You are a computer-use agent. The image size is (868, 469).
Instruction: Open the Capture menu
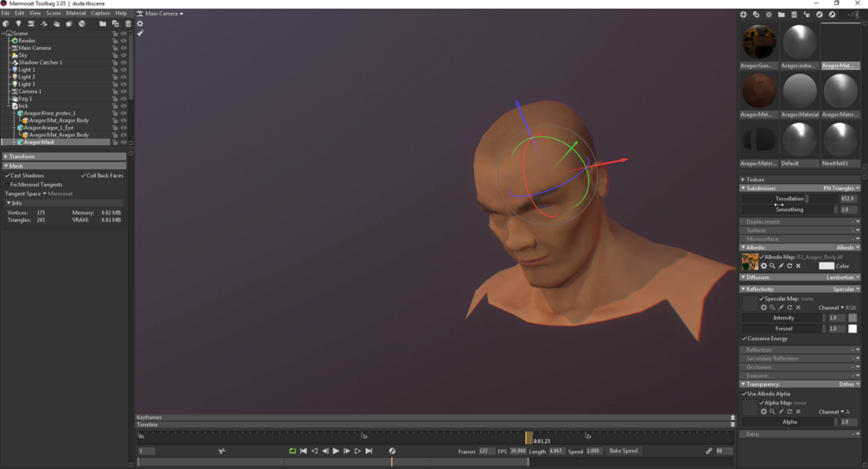pos(101,13)
